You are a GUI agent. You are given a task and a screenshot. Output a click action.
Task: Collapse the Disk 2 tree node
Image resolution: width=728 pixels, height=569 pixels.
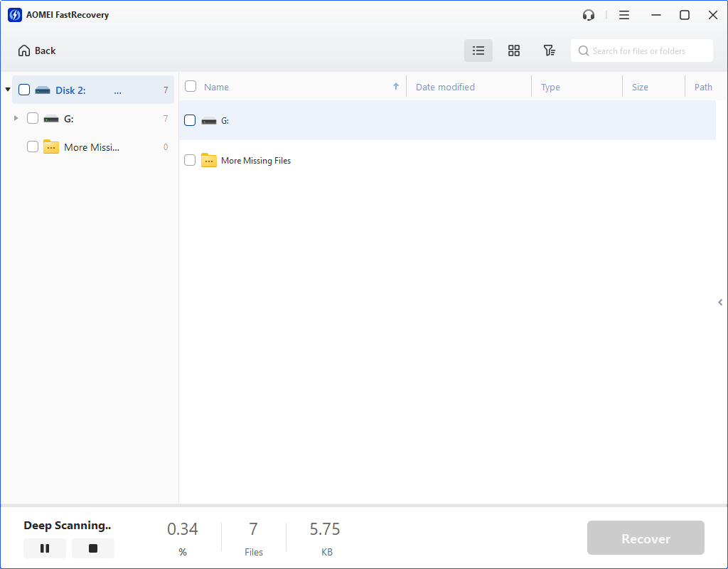pos(7,90)
